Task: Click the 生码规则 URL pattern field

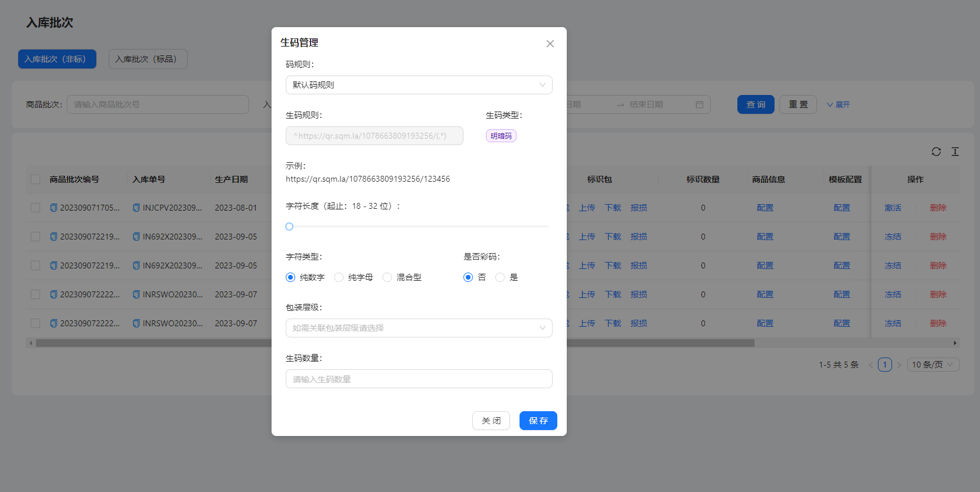Action: click(x=374, y=136)
